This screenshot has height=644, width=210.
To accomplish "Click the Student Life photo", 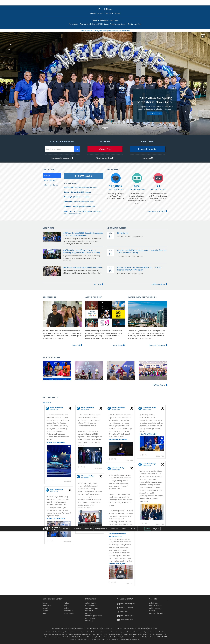I will [62, 314].
